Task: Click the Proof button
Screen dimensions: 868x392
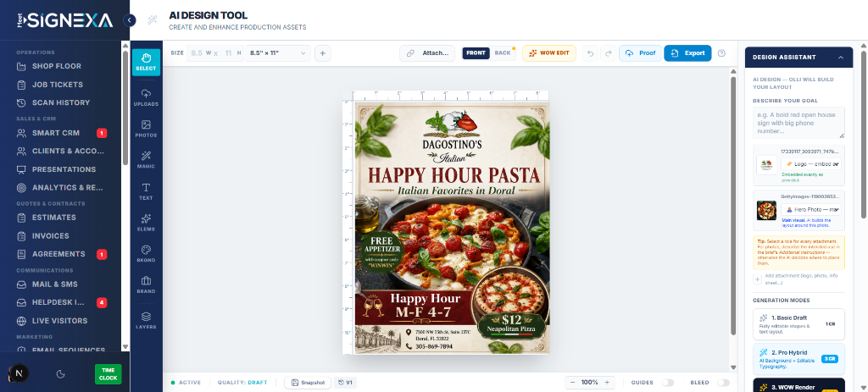Action: pos(641,53)
